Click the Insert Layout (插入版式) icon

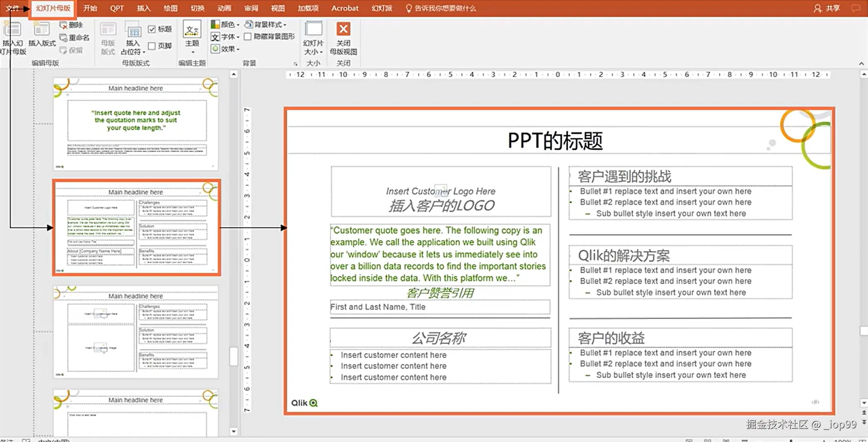tap(42, 29)
